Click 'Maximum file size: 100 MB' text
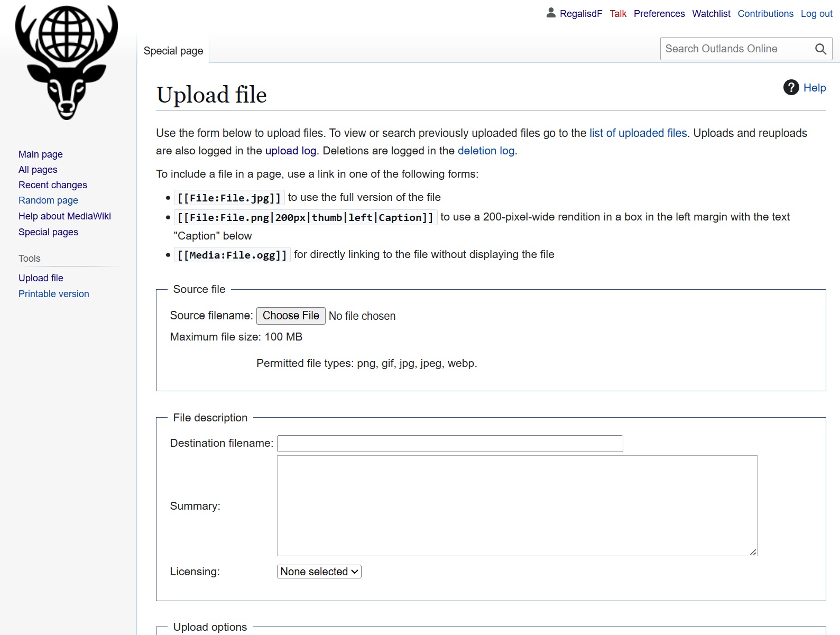This screenshot has height=635, width=840. [x=236, y=337]
